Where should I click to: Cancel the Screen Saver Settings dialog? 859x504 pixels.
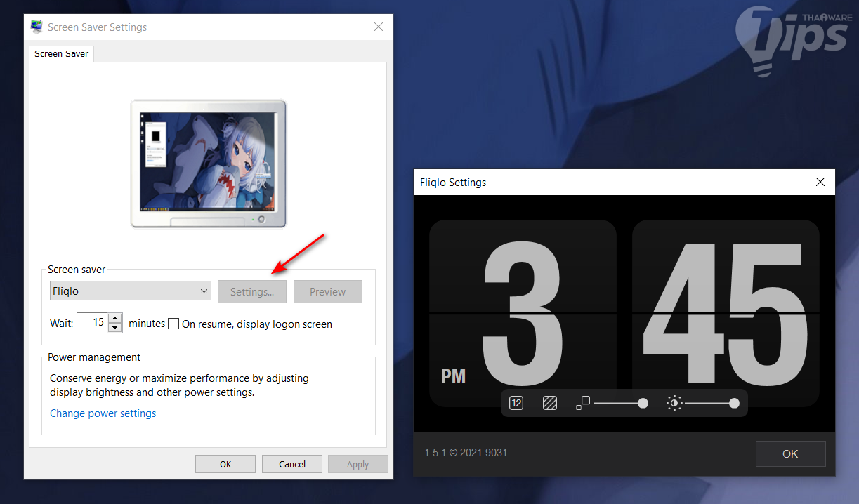pos(292,464)
